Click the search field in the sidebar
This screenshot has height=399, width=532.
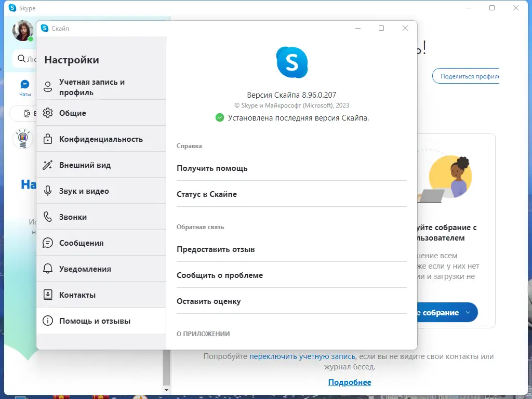[25, 59]
